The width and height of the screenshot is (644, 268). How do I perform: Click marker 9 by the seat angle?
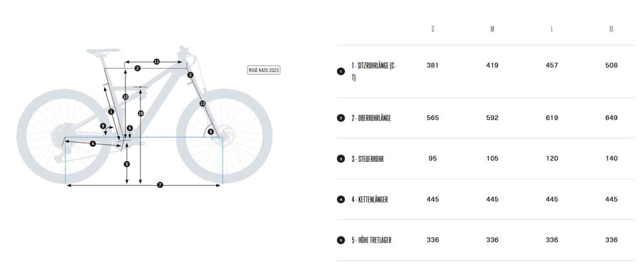pos(103,126)
